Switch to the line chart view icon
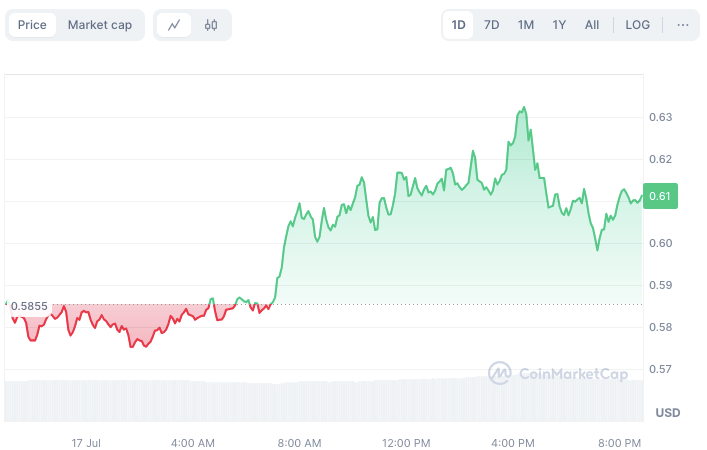The height and width of the screenshot is (450, 707). (x=174, y=25)
